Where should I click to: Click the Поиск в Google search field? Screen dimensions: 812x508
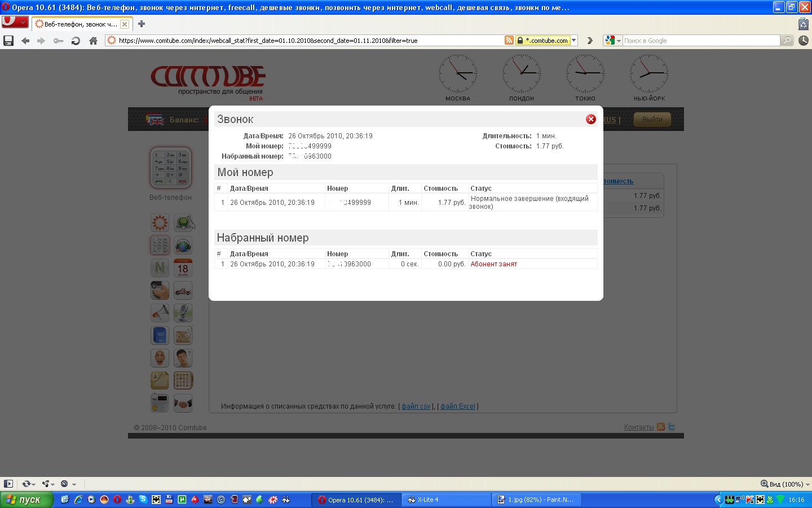click(x=701, y=41)
